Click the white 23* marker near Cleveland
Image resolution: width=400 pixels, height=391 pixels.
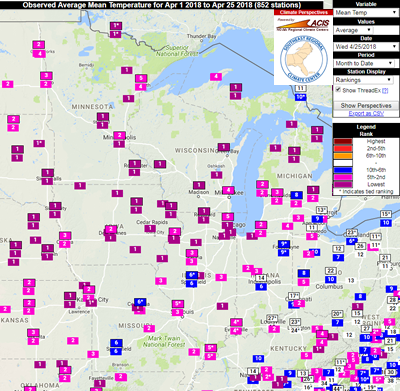point(351,232)
